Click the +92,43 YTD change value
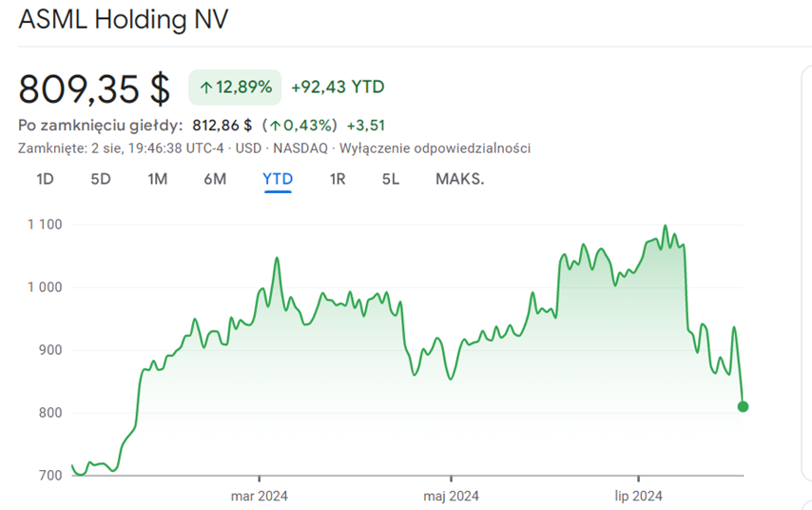Image resolution: width=812 pixels, height=510 pixels. tap(338, 88)
